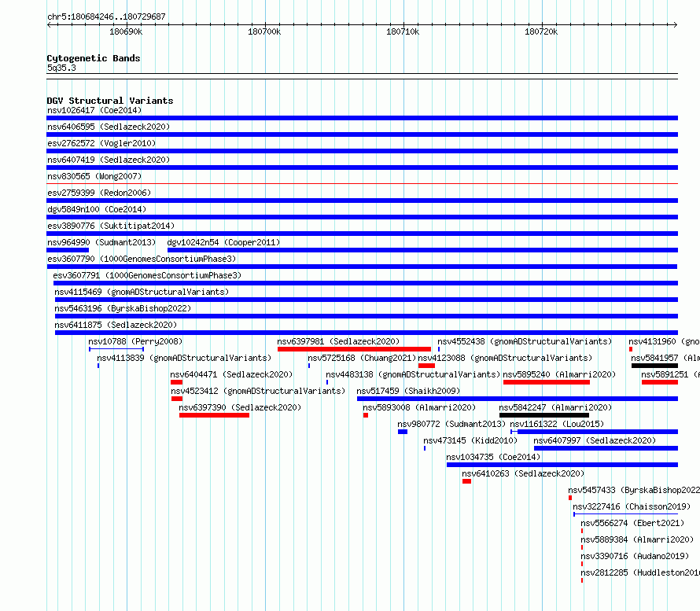Click chr5:180684246..180729687 coordinates text

click(106, 17)
